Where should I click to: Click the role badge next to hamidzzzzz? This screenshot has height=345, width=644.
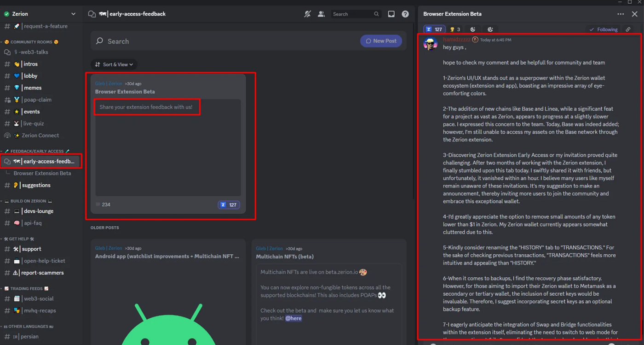pyautogui.click(x=475, y=40)
